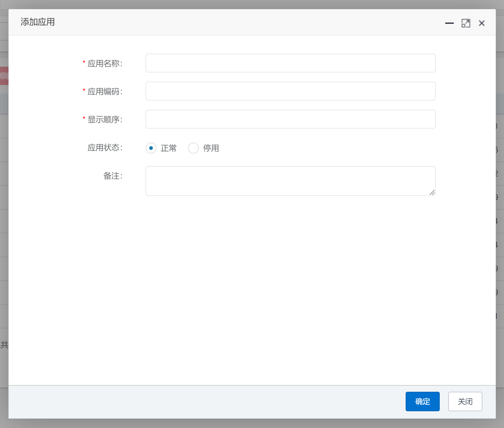Click the 停用 status label text
504x428 pixels.
pyautogui.click(x=211, y=148)
